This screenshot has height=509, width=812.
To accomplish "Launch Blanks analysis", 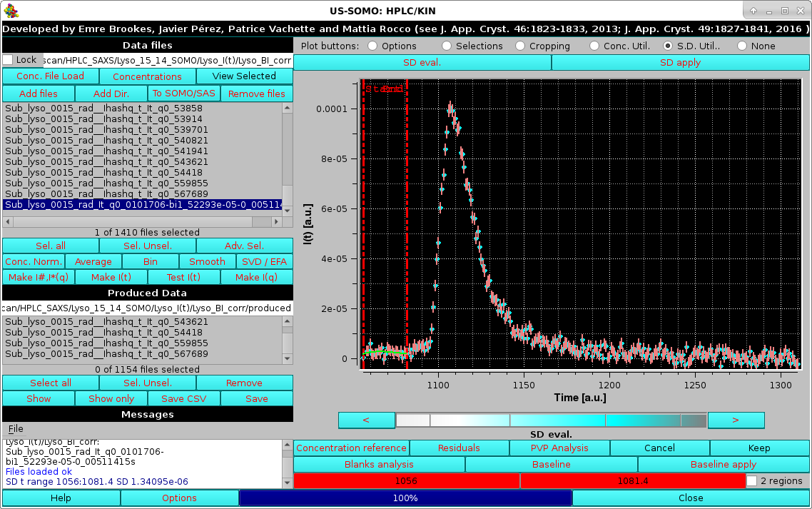I will pyautogui.click(x=379, y=464).
